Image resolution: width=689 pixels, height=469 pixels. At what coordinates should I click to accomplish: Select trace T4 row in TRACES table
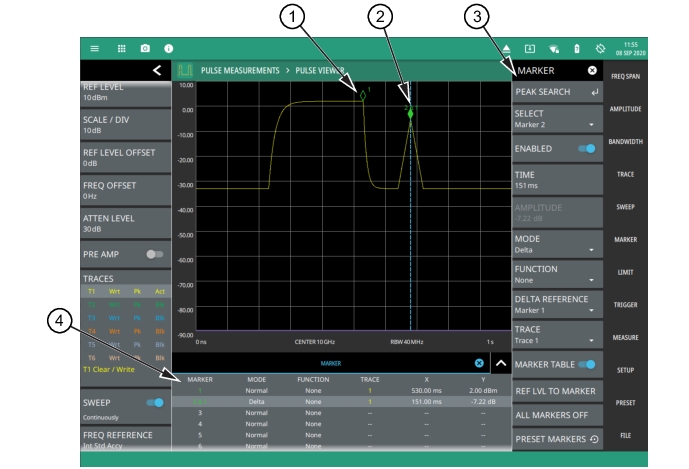click(126, 331)
